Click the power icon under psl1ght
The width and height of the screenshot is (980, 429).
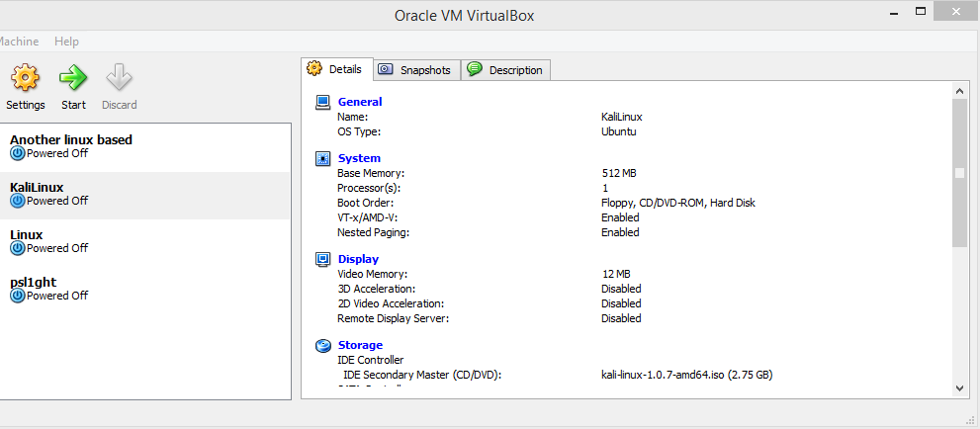pyautogui.click(x=18, y=296)
